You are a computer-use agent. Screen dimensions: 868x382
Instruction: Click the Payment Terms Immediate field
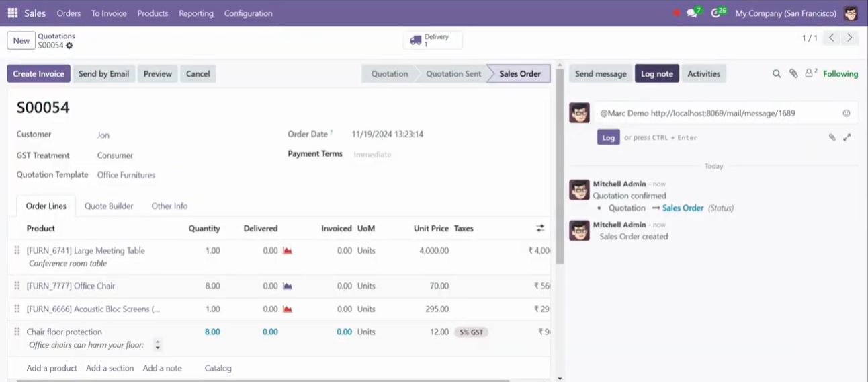point(372,155)
